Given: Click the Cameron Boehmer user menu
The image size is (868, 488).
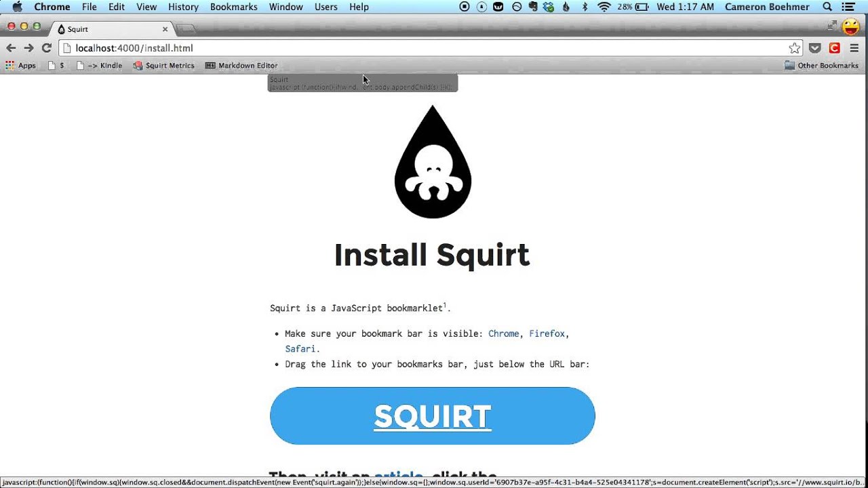Looking at the screenshot, I should pos(768,7).
